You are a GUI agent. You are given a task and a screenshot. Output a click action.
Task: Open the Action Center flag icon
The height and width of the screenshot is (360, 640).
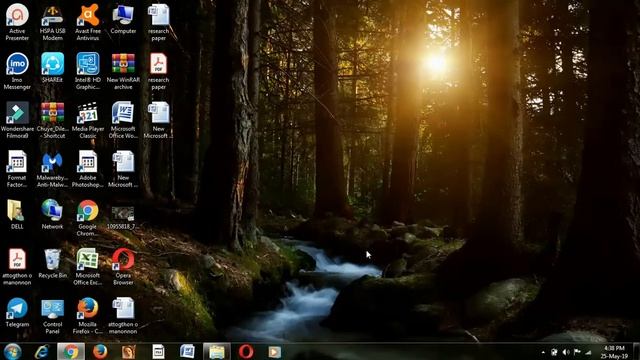pos(577,352)
